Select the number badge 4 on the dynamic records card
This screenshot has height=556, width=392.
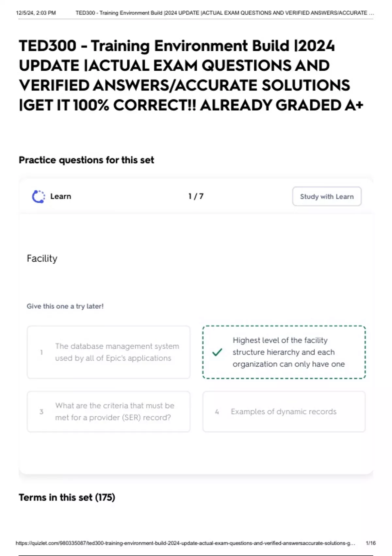pos(217,412)
